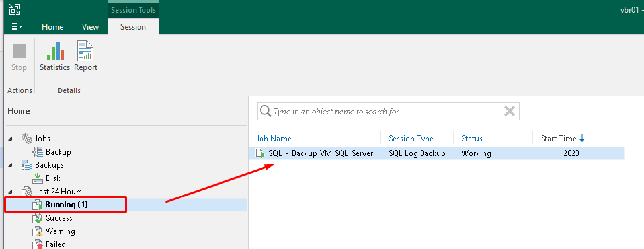Clear the search box with X
Image resolution: width=644 pixels, height=249 pixels.
510,111
